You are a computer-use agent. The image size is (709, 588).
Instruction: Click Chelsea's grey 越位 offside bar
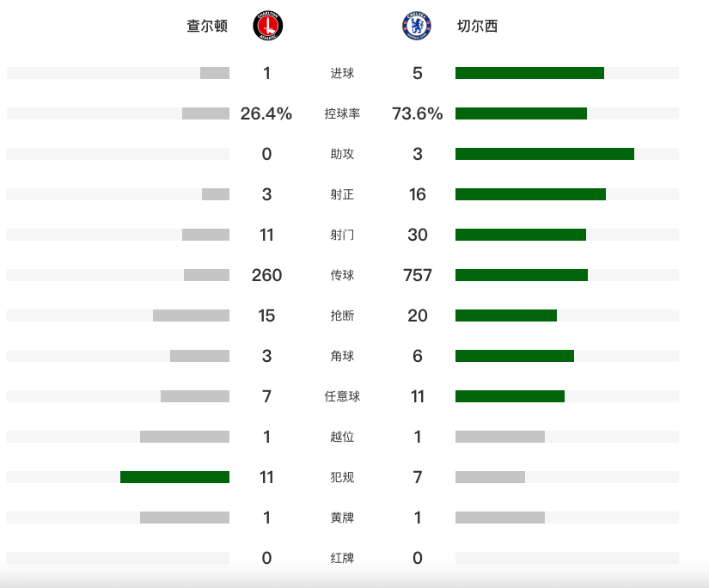click(499, 437)
